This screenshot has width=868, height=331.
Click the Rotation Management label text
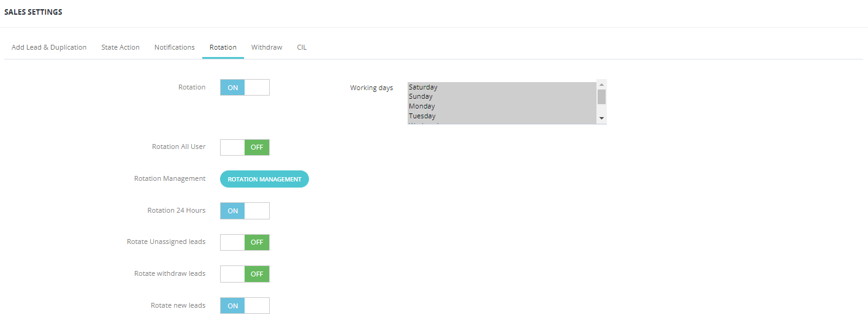pyautogui.click(x=170, y=178)
